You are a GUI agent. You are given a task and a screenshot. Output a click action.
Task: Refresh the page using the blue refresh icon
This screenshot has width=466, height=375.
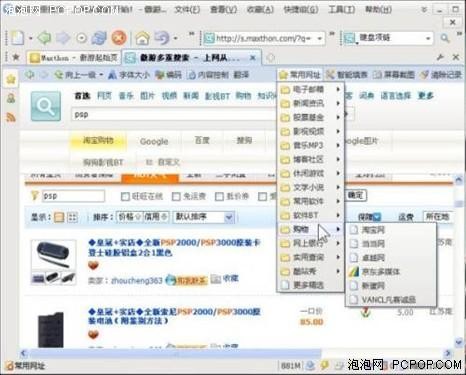pos(99,38)
